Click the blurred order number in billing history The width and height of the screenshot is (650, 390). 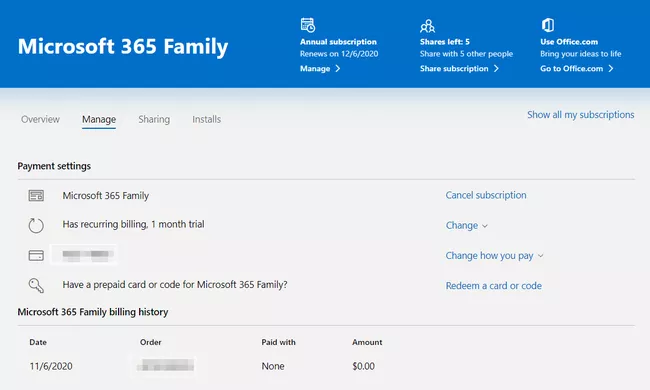pos(165,366)
